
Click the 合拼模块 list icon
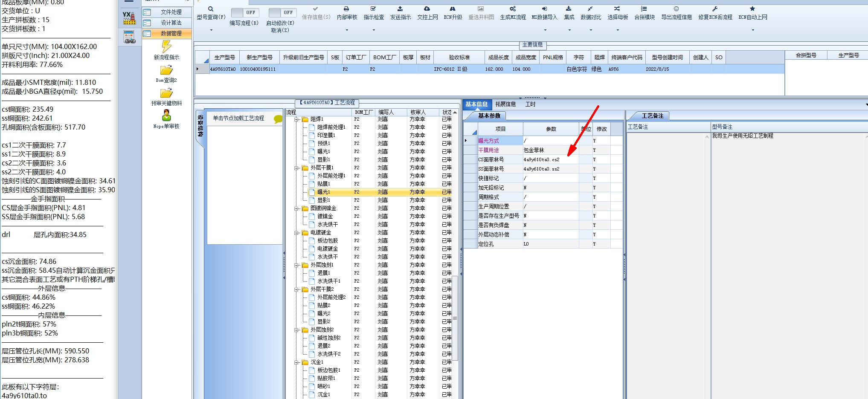tap(644, 9)
